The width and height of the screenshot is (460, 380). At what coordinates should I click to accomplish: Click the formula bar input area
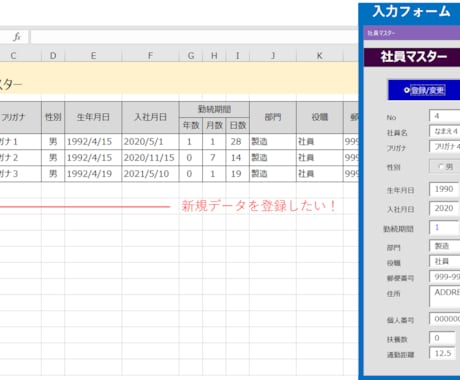click(194, 37)
